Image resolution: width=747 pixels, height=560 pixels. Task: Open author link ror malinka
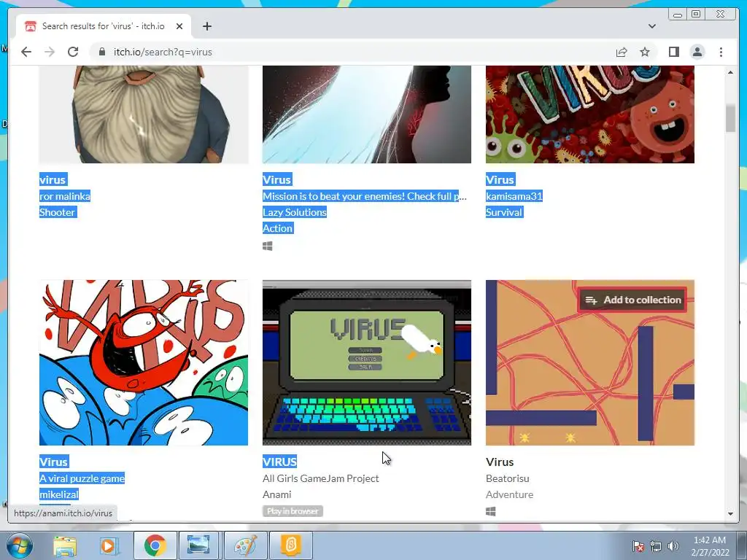(65, 196)
